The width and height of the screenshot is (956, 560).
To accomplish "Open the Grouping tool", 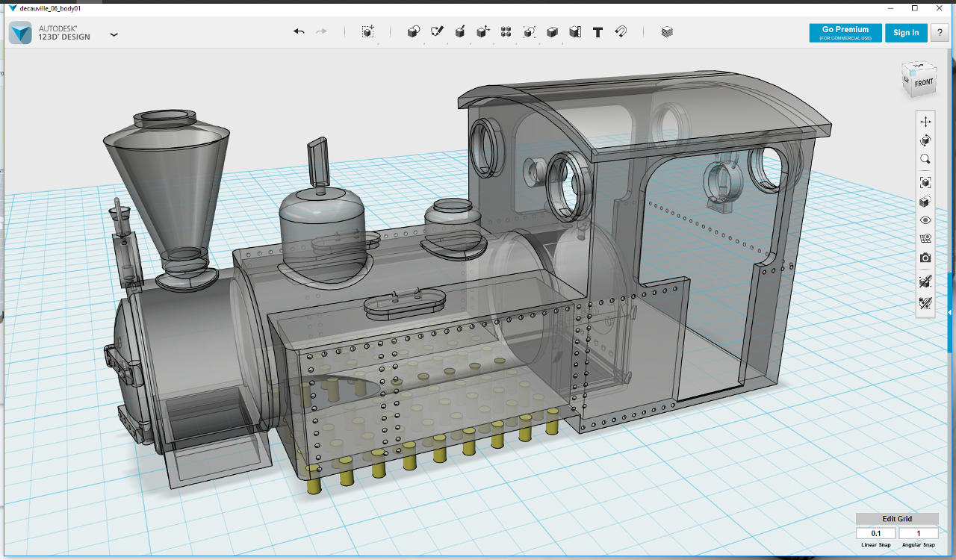I will coord(529,31).
